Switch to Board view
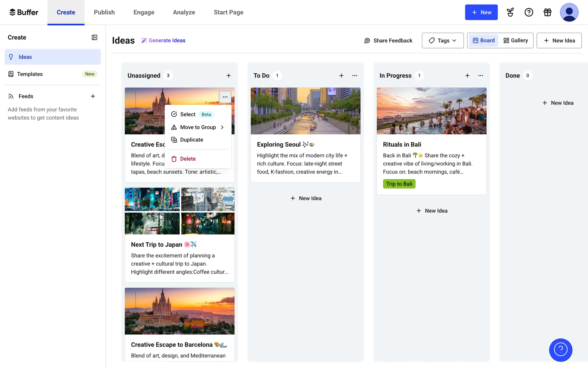Screen dimensions: 588x368 coord(484,40)
